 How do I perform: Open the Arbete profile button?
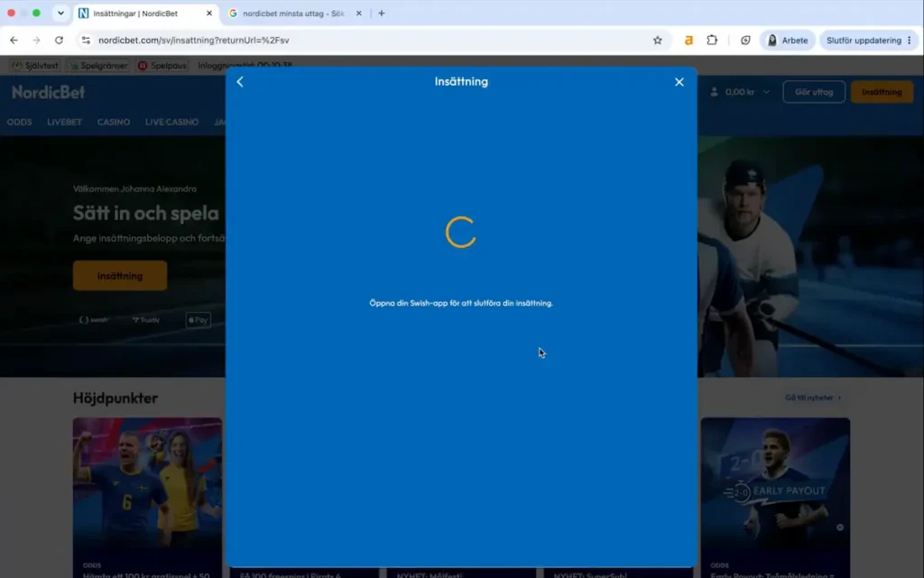[x=787, y=40]
